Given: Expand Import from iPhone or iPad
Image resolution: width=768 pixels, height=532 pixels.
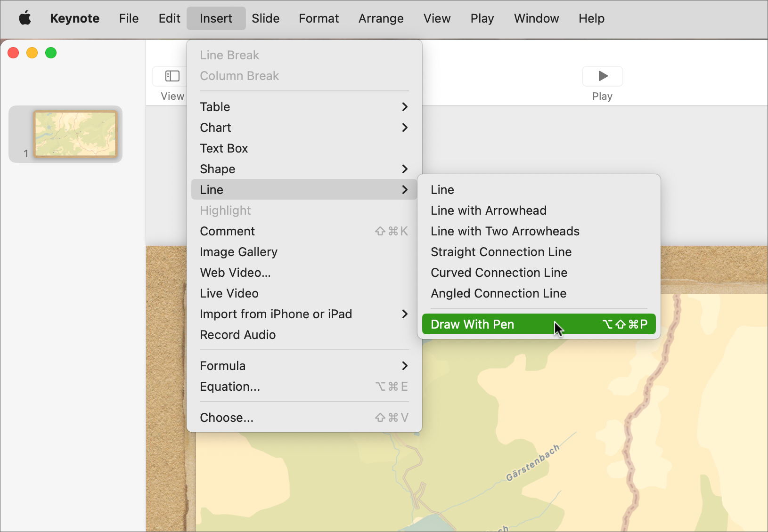Looking at the screenshot, I should coord(304,314).
